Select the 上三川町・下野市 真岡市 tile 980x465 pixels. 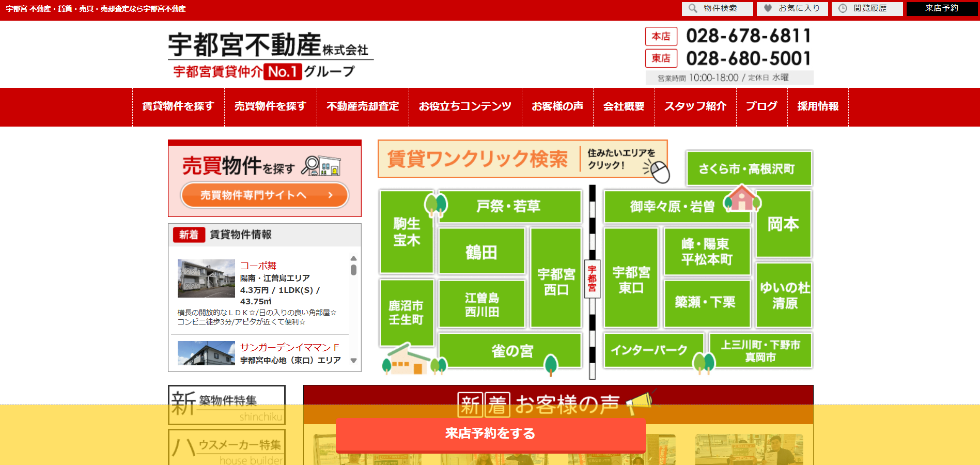coord(760,350)
